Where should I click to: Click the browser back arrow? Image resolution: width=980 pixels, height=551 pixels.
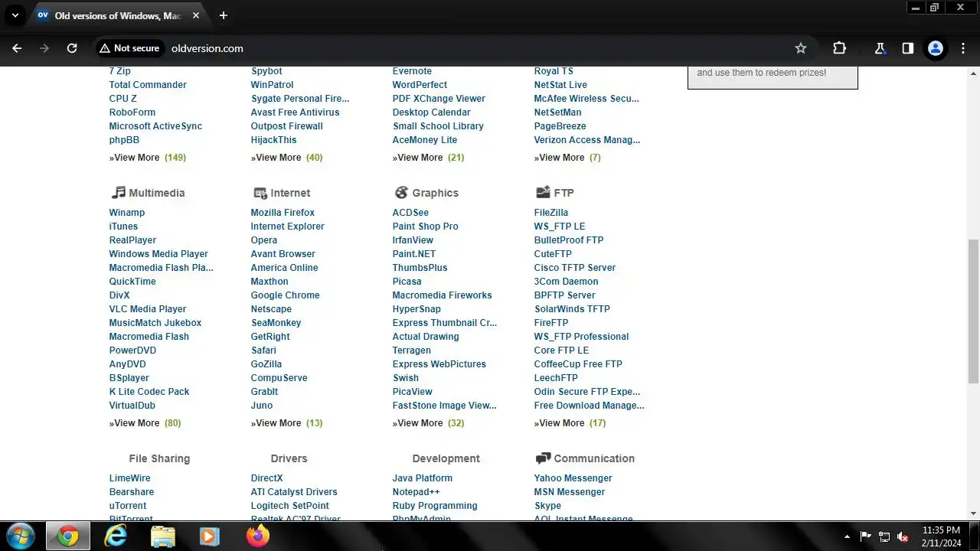tap(17, 48)
